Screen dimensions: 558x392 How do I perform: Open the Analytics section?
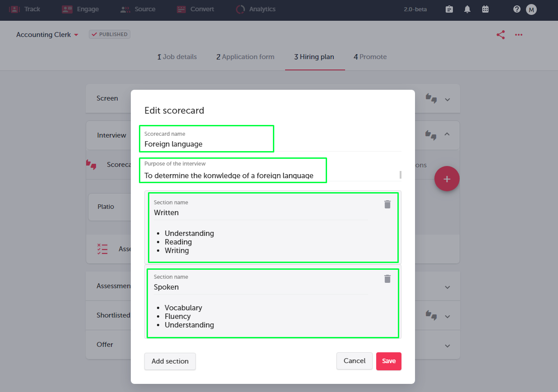(255, 9)
